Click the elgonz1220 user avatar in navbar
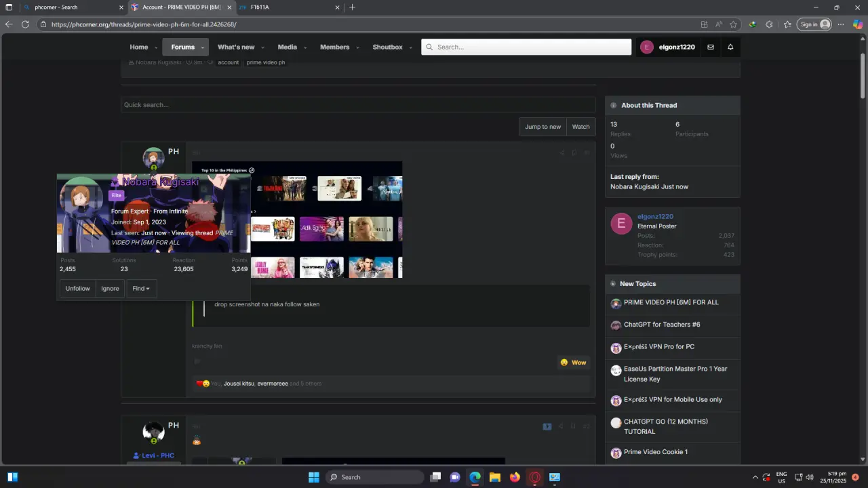 (x=647, y=47)
